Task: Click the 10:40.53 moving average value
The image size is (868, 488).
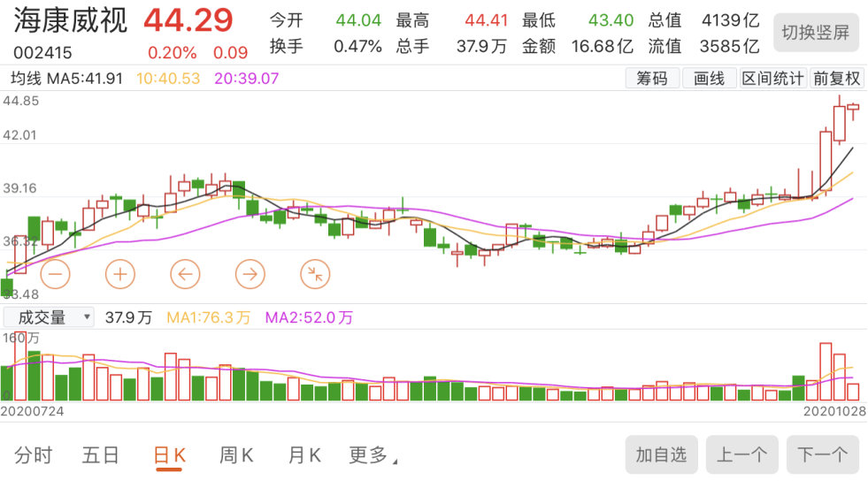Action: [168, 79]
